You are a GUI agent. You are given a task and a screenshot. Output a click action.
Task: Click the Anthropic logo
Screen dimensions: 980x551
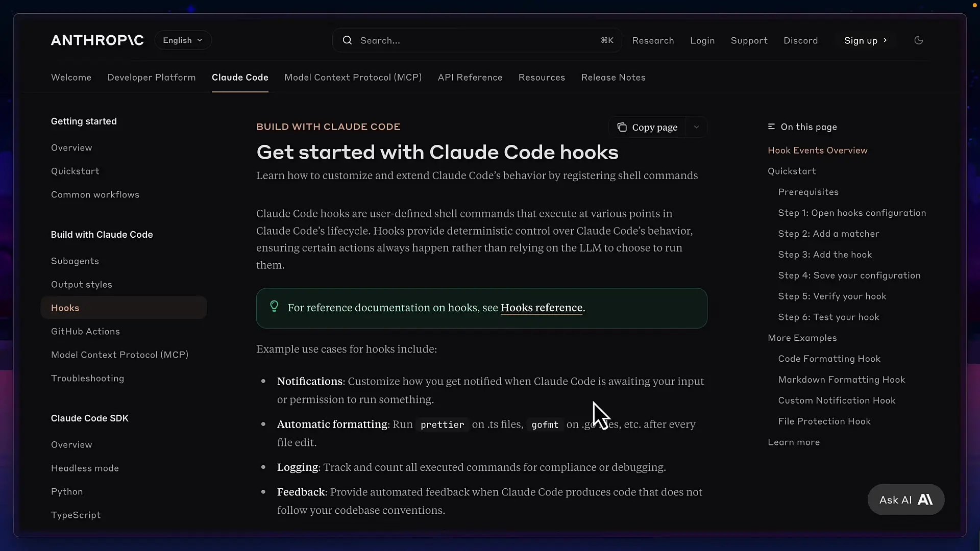(x=97, y=40)
